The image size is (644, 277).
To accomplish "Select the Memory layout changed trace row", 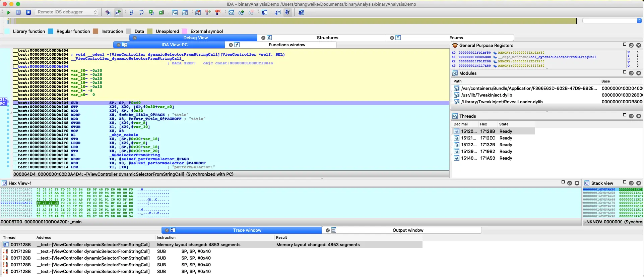I will pos(212,245).
